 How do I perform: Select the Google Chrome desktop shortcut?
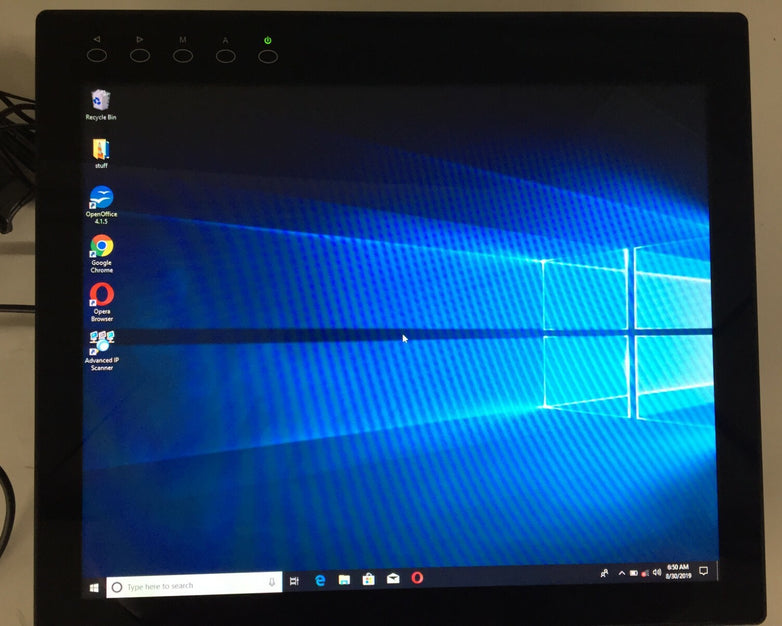pyautogui.click(x=102, y=253)
